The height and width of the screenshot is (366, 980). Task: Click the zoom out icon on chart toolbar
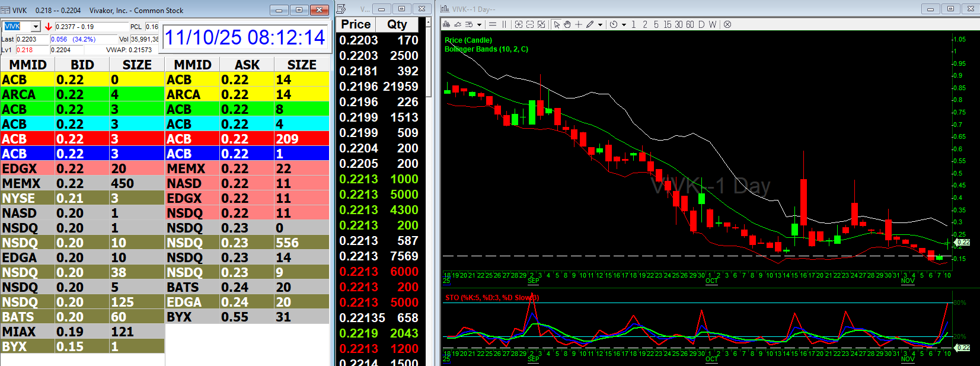(x=530, y=24)
